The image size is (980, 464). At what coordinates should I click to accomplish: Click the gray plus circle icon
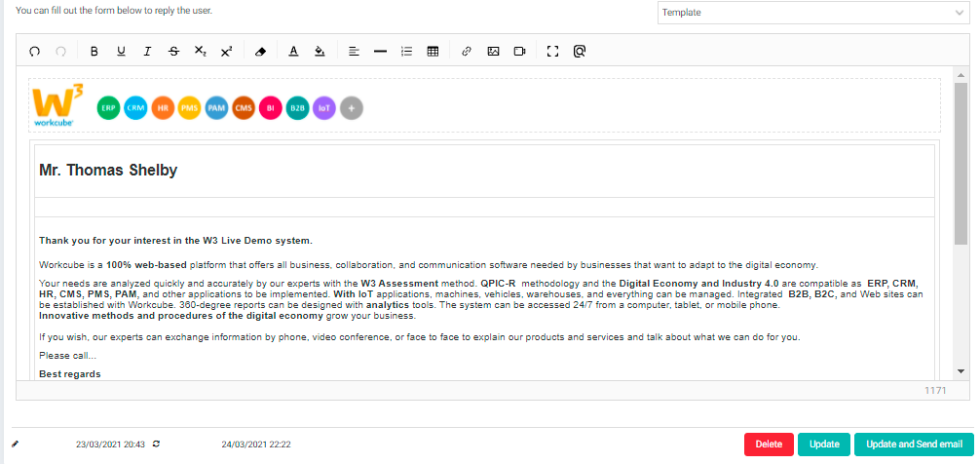click(x=352, y=108)
